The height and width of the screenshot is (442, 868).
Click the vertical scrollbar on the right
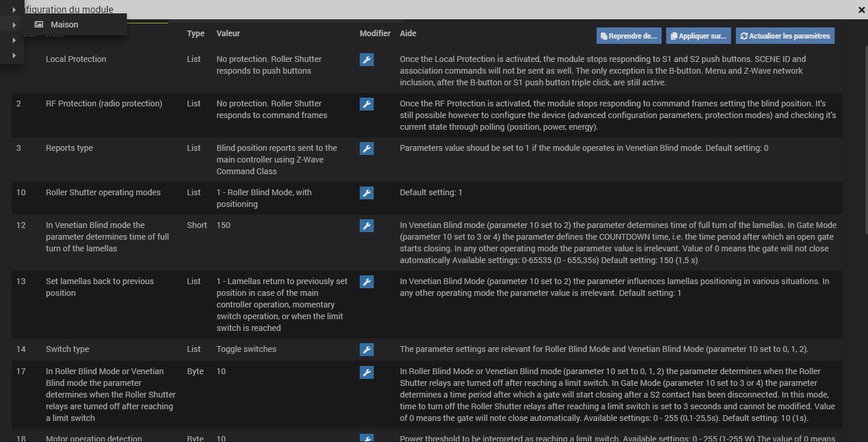point(863,117)
